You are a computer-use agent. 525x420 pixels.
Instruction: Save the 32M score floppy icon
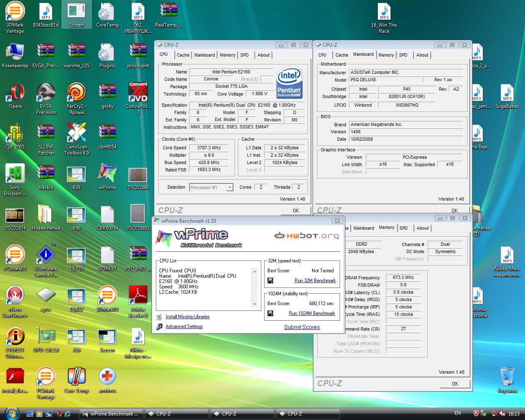click(x=270, y=281)
